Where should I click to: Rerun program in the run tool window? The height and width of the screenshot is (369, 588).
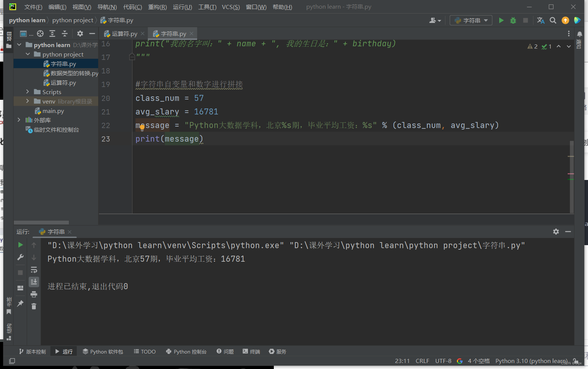point(20,245)
